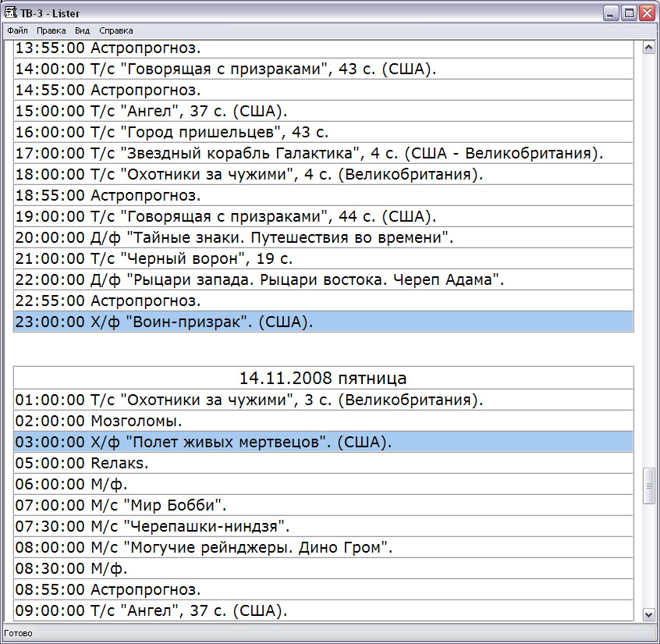
Task: Maximize the Lister window
Action: coord(629,13)
